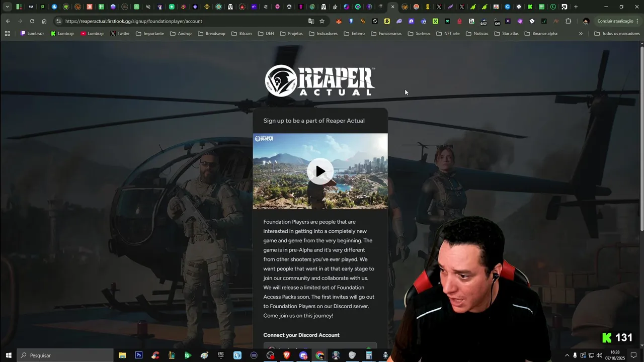Open the Chrome taskbar icon
This screenshot has width=644, height=362.
tap(320, 355)
